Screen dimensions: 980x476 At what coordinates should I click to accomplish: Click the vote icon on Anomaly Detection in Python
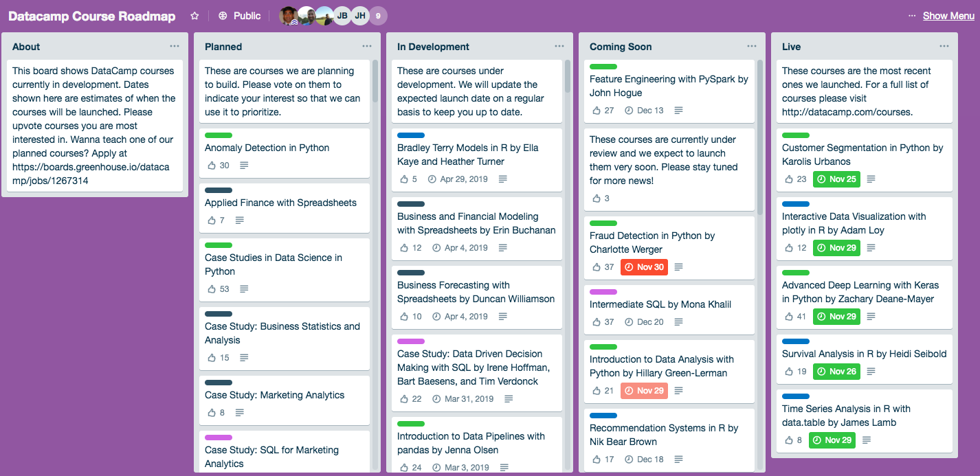coord(212,165)
